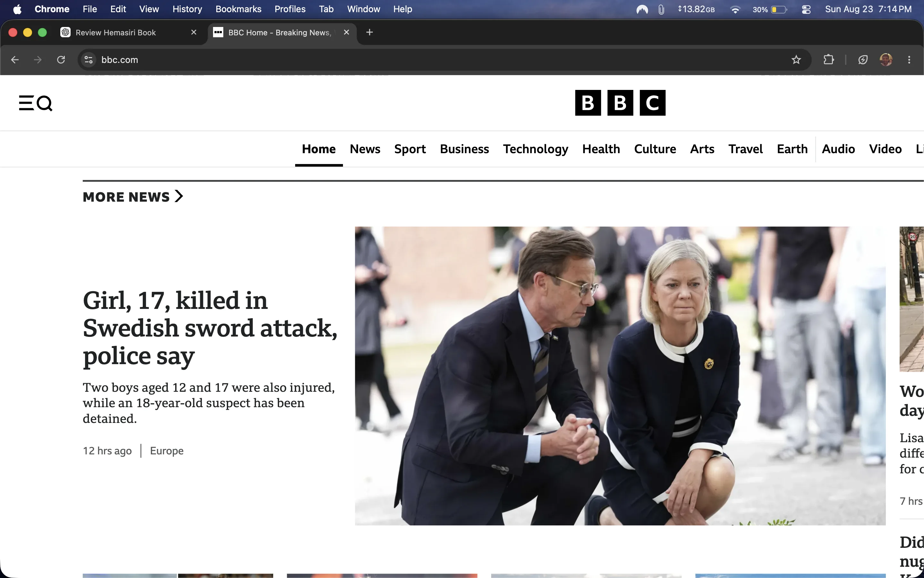Open the Swedish sword attack headline
This screenshot has width=924, height=578.
210,328
